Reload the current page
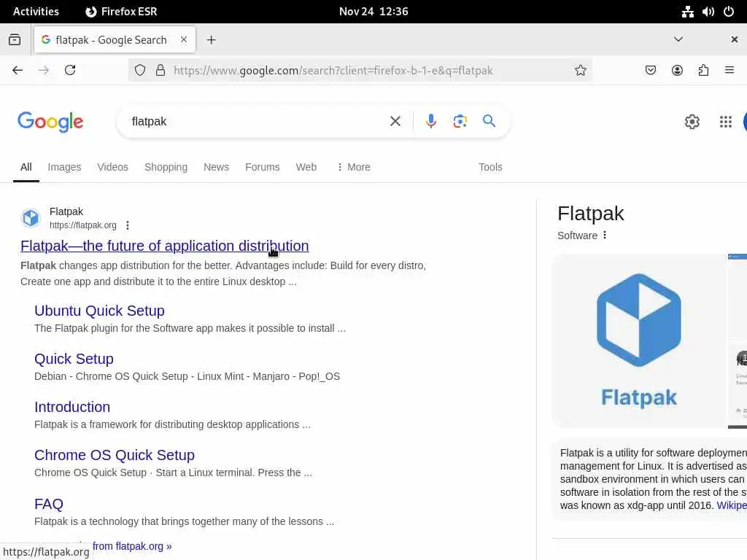This screenshot has height=560, width=747. 70,71
